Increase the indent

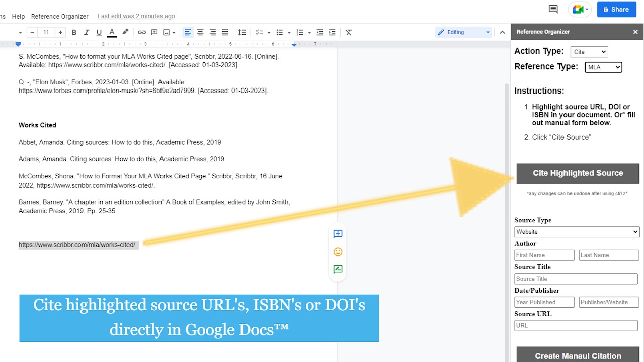tap(332, 32)
